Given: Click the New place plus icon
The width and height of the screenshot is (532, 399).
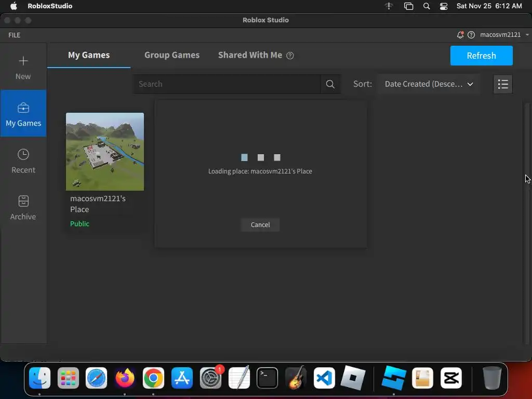Looking at the screenshot, I should point(23,61).
